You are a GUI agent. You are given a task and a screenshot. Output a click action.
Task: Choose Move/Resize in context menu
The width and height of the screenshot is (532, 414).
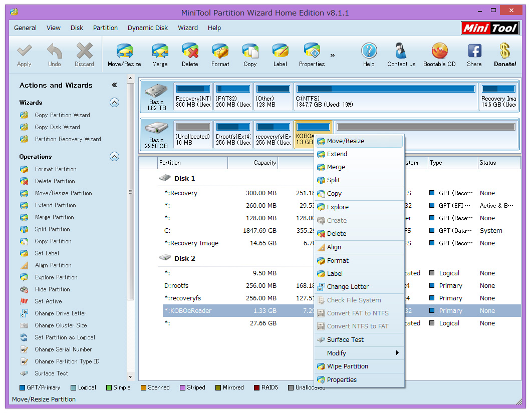tap(360, 141)
